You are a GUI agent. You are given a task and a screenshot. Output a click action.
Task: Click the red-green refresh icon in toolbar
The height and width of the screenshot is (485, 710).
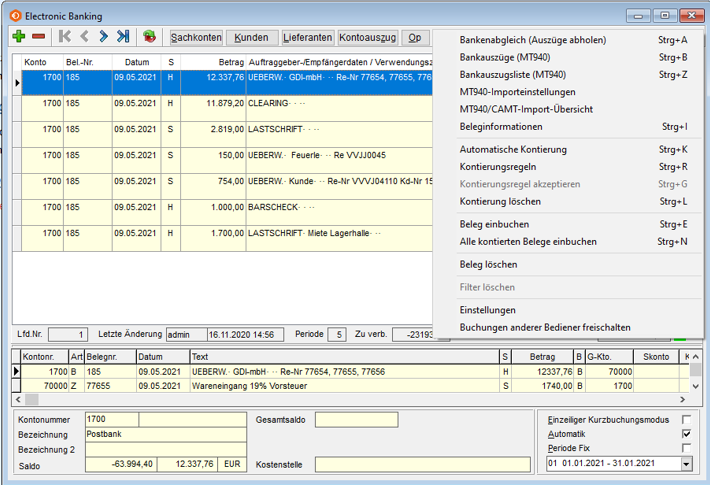149,37
